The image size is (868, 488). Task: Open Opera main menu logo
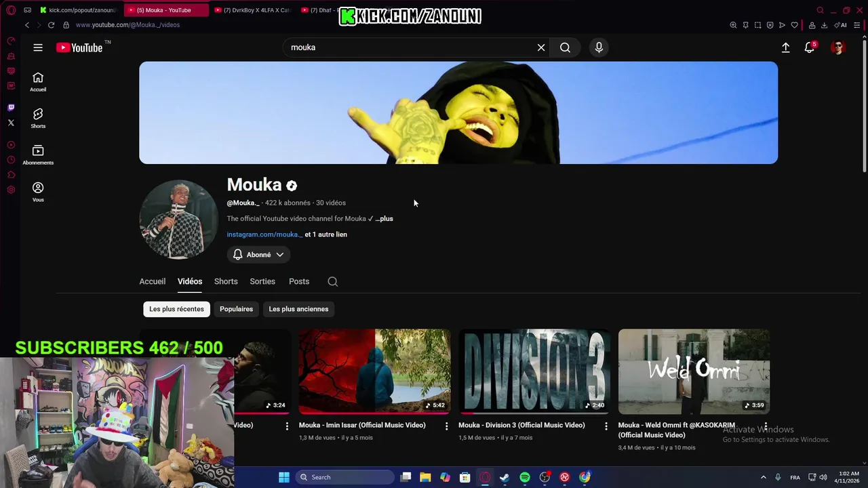[11, 10]
